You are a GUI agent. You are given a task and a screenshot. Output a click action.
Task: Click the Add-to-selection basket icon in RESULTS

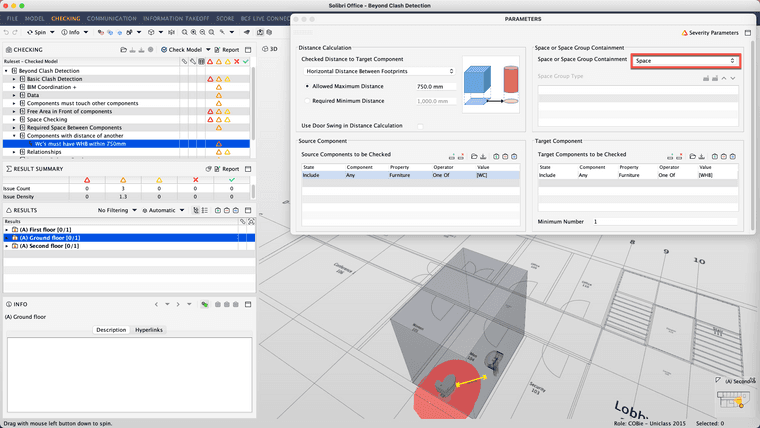(x=218, y=210)
